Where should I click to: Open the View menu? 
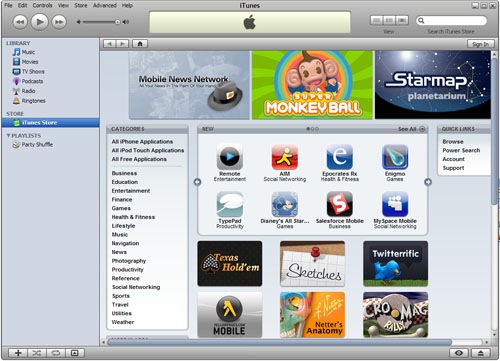63,5
